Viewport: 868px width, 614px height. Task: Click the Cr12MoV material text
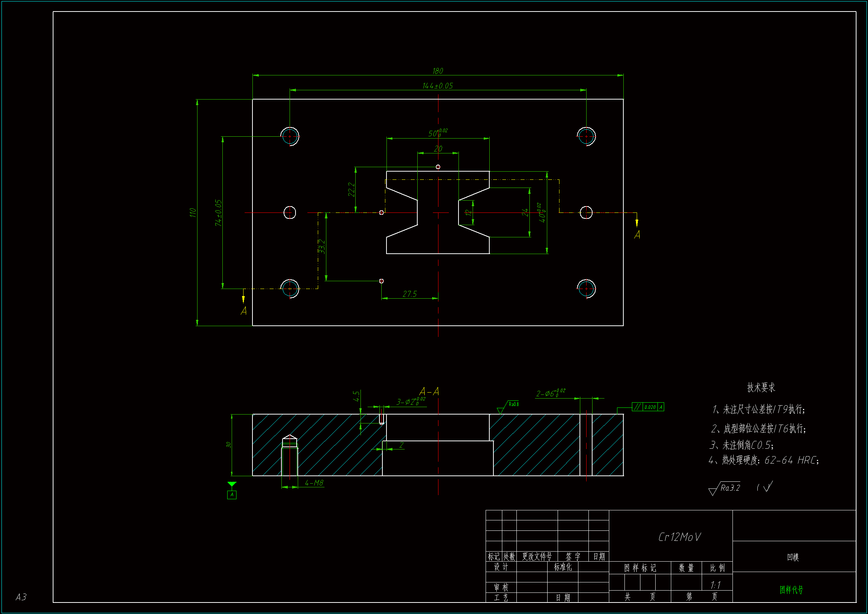(679, 537)
